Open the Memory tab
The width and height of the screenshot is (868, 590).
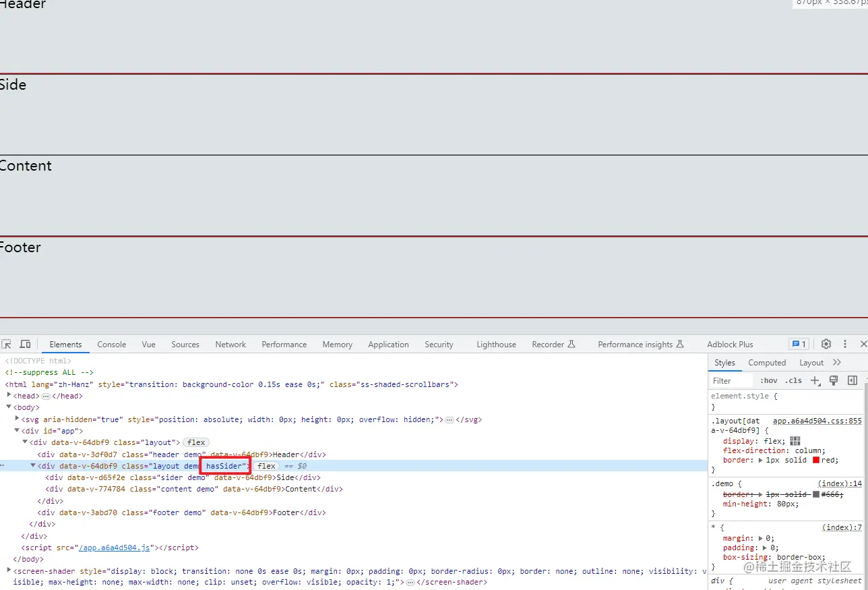click(338, 344)
